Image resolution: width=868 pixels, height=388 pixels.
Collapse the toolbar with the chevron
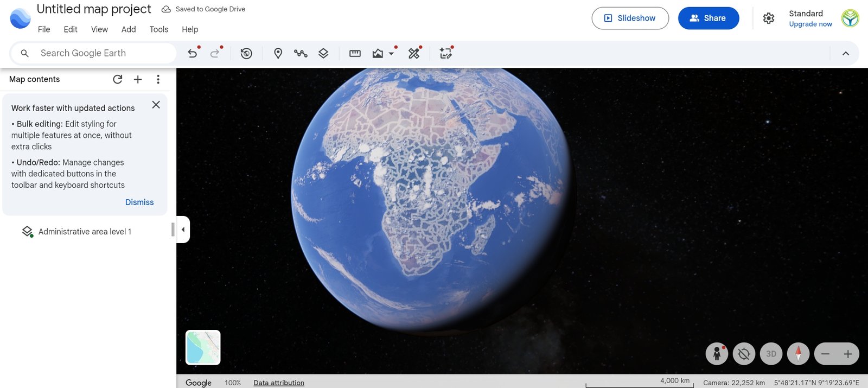coord(845,53)
